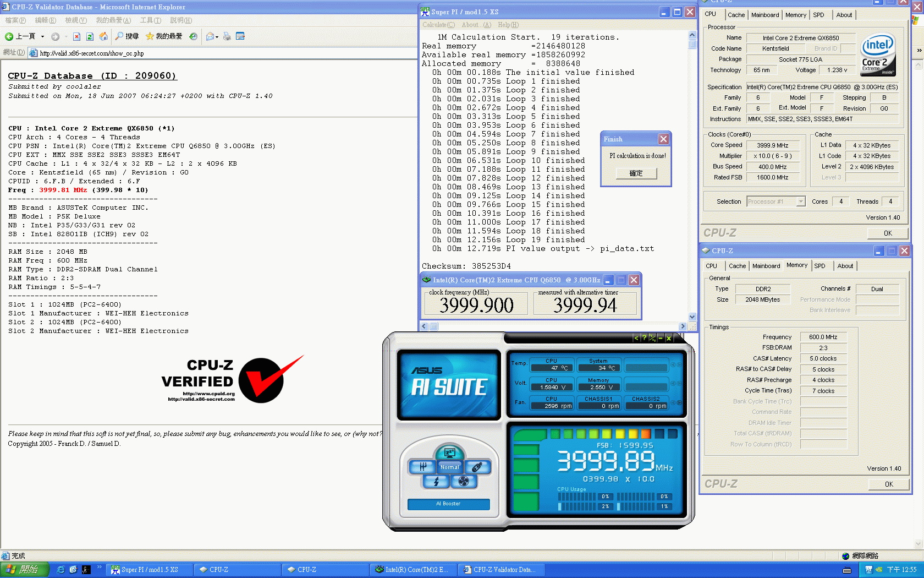Click AI Suite sleep monitor mode icon
This screenshot has height=578, width=924.
click(449, 452)
